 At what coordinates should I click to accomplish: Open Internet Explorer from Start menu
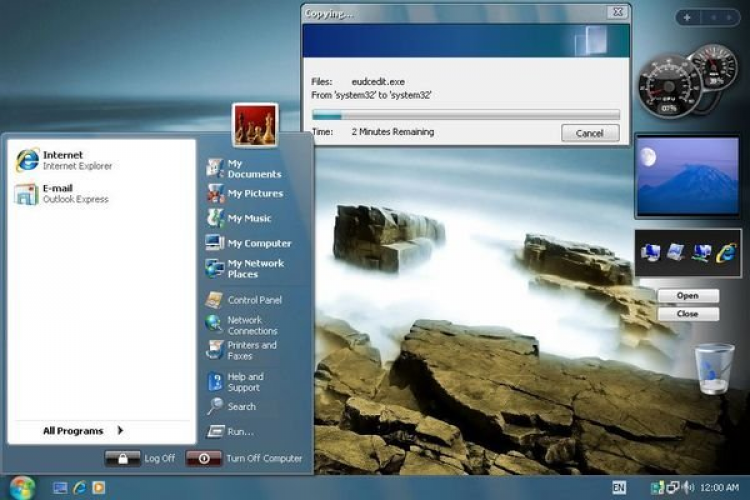pyautogui.click(x=65, y=160)
